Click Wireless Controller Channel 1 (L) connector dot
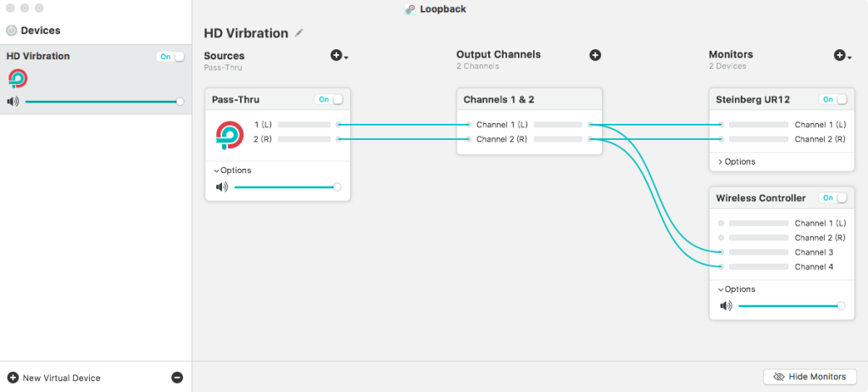This screenshot has width=868, height=392. click(x=721, y=223)
